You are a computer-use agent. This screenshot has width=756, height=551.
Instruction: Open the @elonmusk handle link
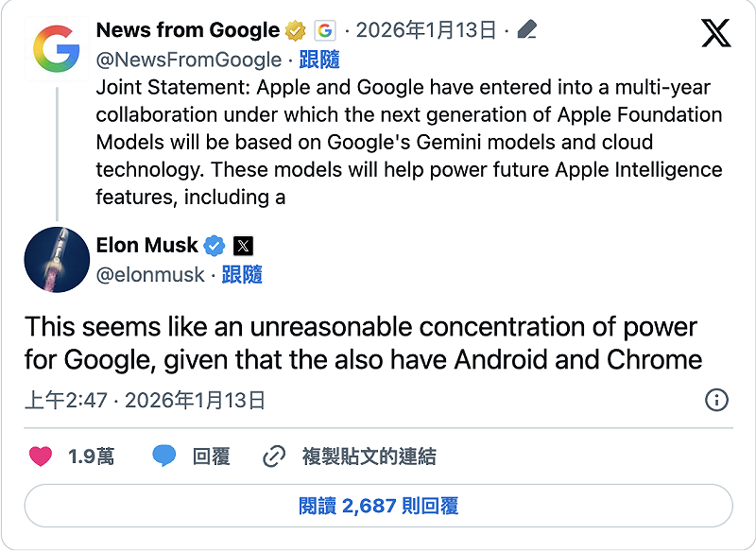coord(149,274)
